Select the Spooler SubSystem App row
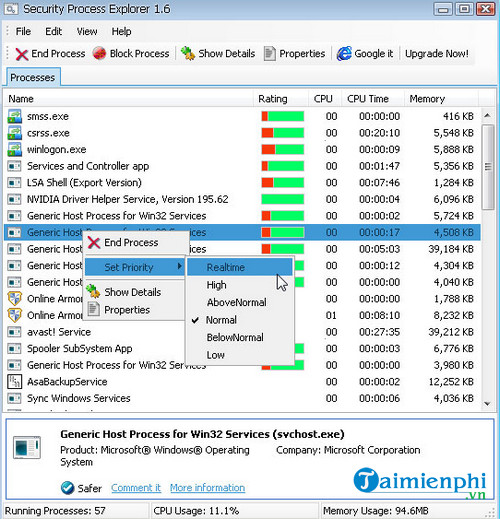500x519 pixels. (242, 349)
